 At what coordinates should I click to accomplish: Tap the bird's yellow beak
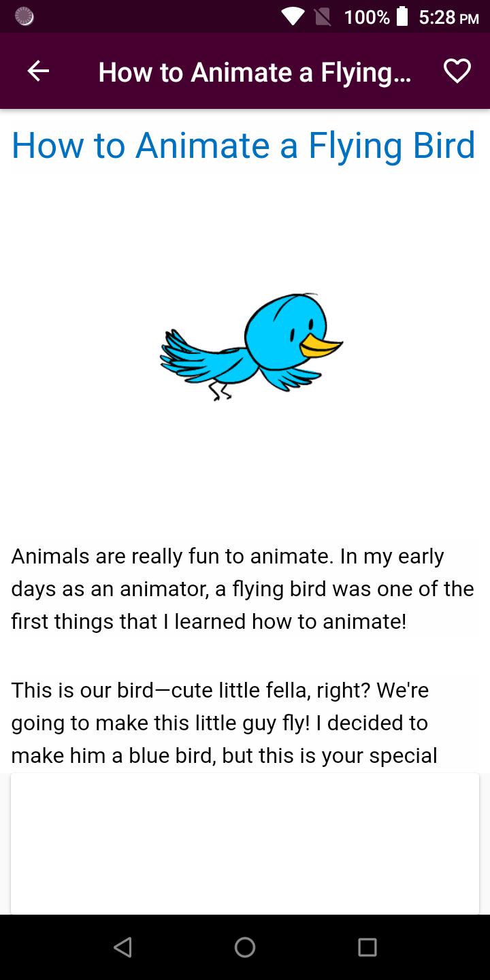point(320,346)
